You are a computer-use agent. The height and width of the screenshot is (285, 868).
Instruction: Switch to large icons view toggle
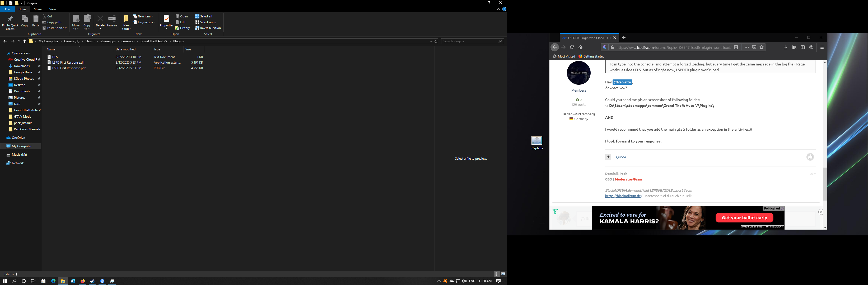click(503, 274)
